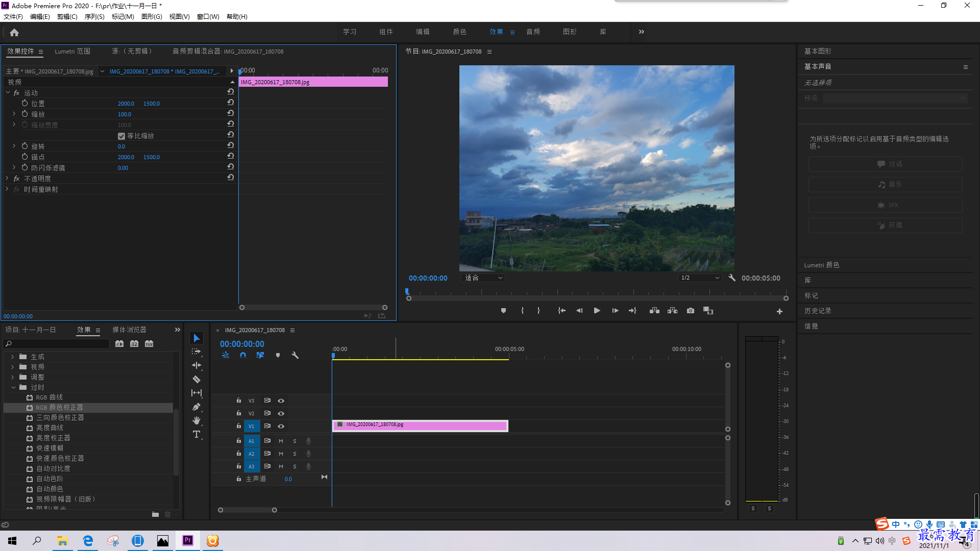The image size is (980, 551).
Task: Select the IMG_20200617_180708.jpg timeline clip
Action: pyautogui.click(x=420, y=425)
